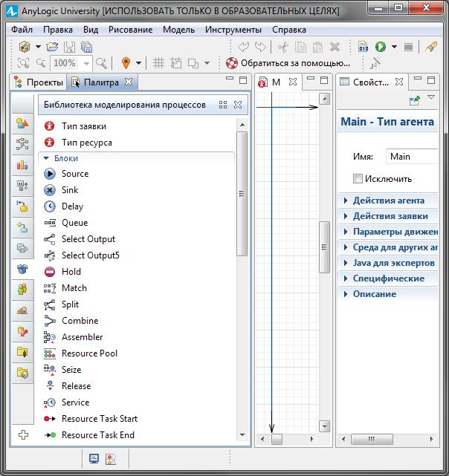Select the Release block
This screenshot has width=449, height=476.
[x=76, y=386]
